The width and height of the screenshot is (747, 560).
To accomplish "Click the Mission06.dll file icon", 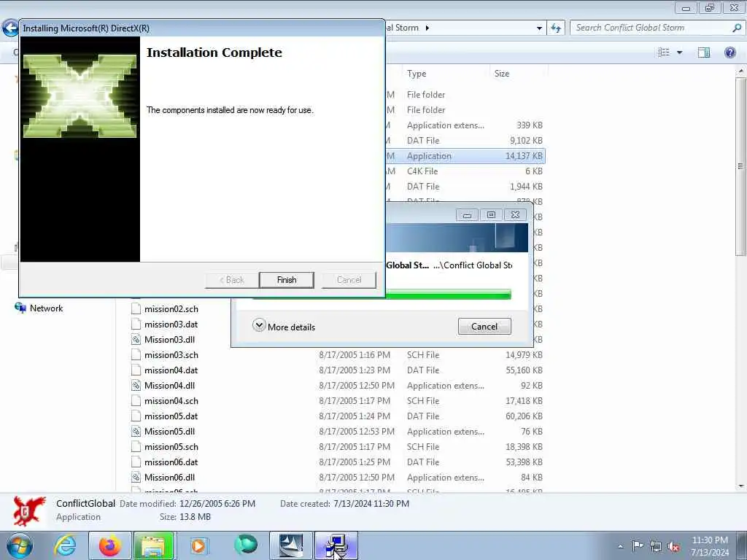I will coord(136,477).
